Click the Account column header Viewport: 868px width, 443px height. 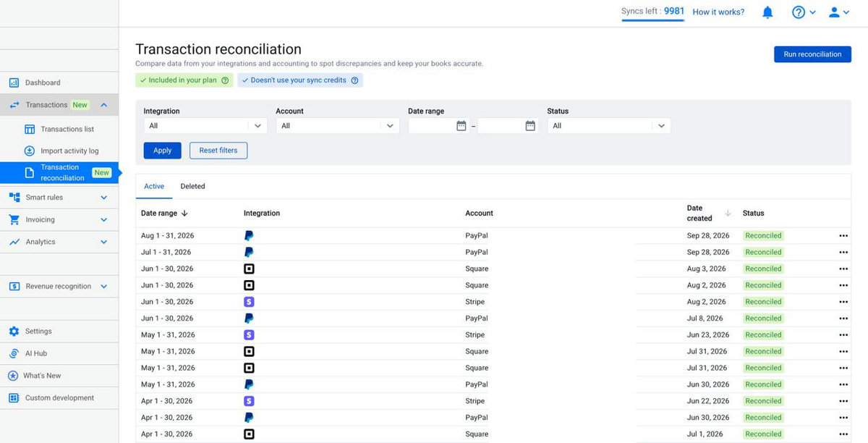pos(479,214)
